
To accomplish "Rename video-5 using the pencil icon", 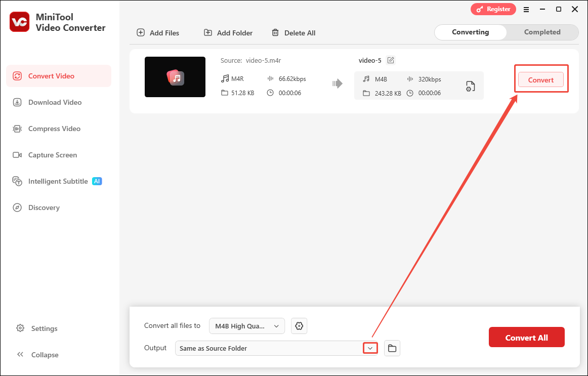I will coord(390,60).
